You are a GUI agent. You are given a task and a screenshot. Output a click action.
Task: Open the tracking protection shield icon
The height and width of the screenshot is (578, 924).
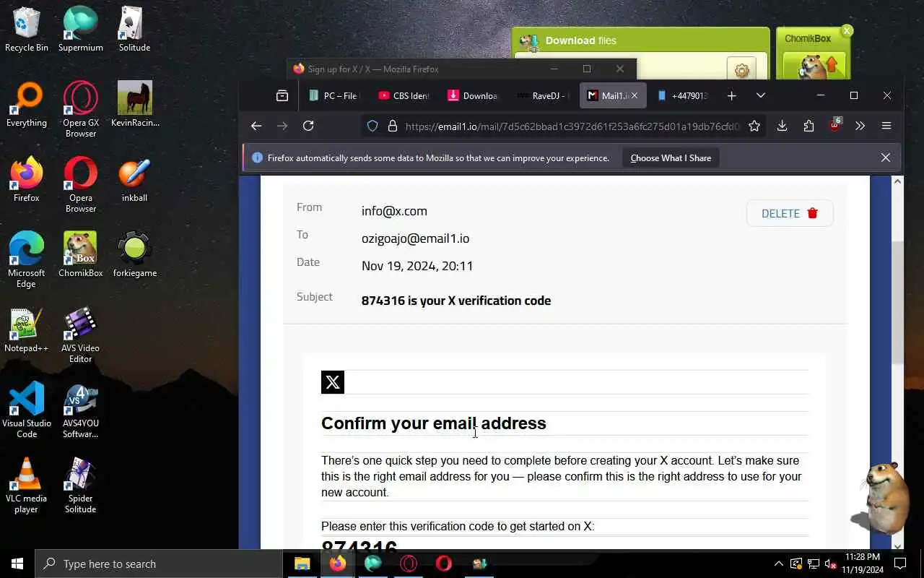(x=372, y=126)
